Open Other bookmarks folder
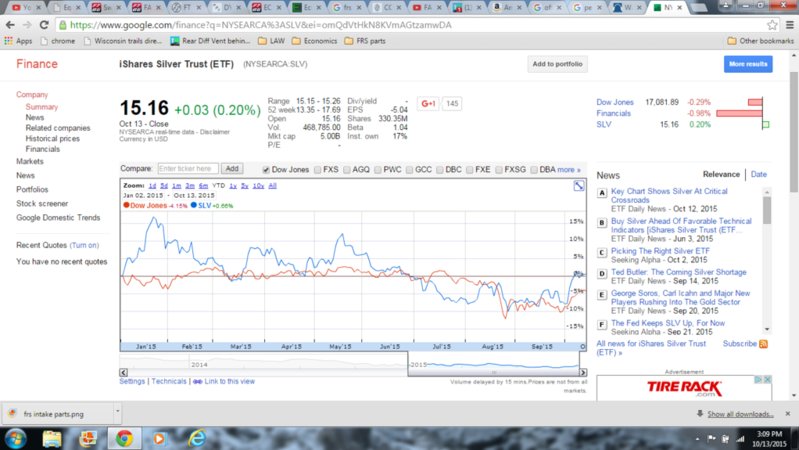The height and width of the screenshot is (450, 799). coord(760,41)
